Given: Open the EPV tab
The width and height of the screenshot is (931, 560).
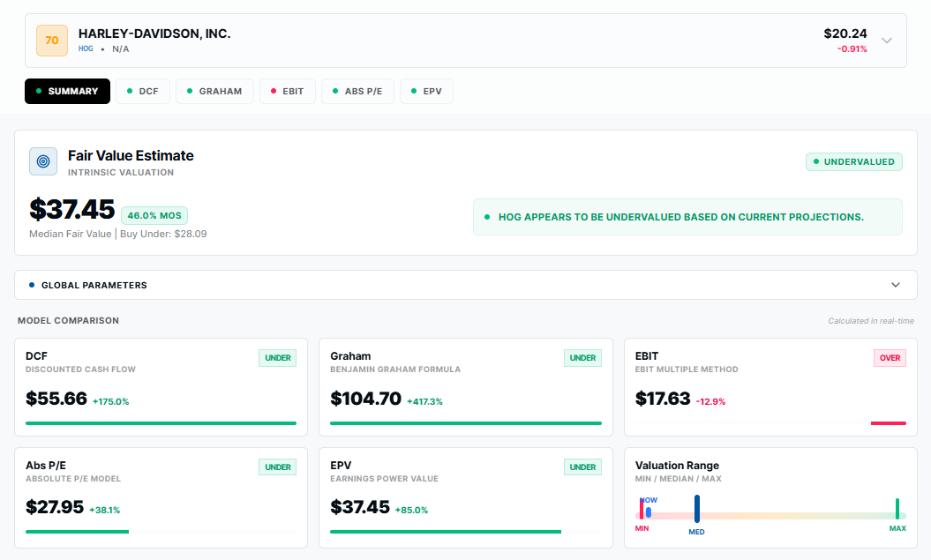Looking at the screenshot, I should (x=426, y=92).
